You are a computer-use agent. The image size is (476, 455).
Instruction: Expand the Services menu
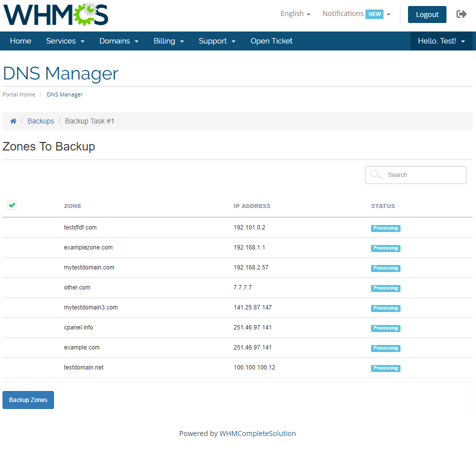(x=65, y=41)
